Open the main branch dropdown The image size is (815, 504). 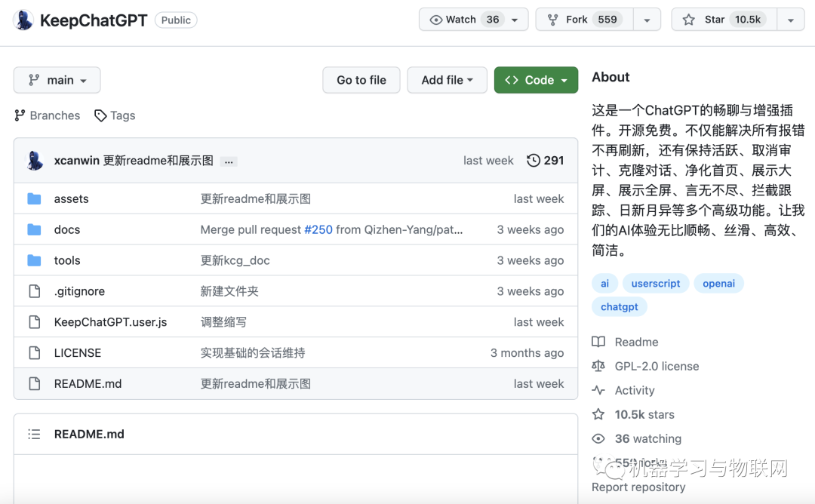[x=57, y=80]
